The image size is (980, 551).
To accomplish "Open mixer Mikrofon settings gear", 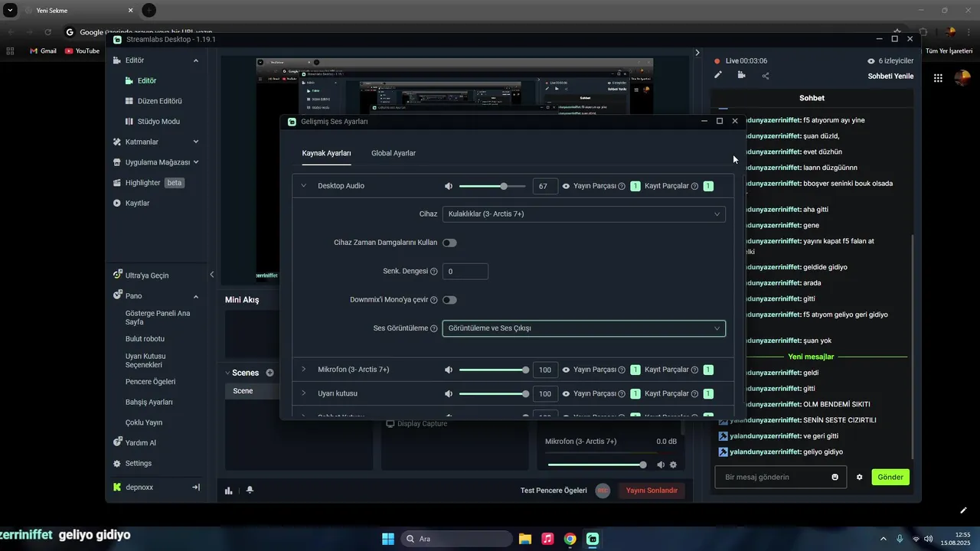I will [673, 465].
